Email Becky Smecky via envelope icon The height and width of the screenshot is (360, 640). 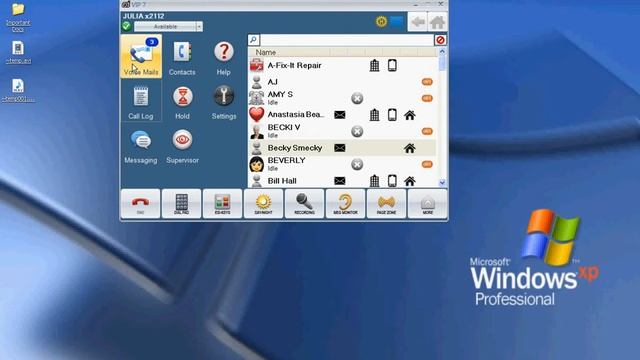tap(340, 148)
